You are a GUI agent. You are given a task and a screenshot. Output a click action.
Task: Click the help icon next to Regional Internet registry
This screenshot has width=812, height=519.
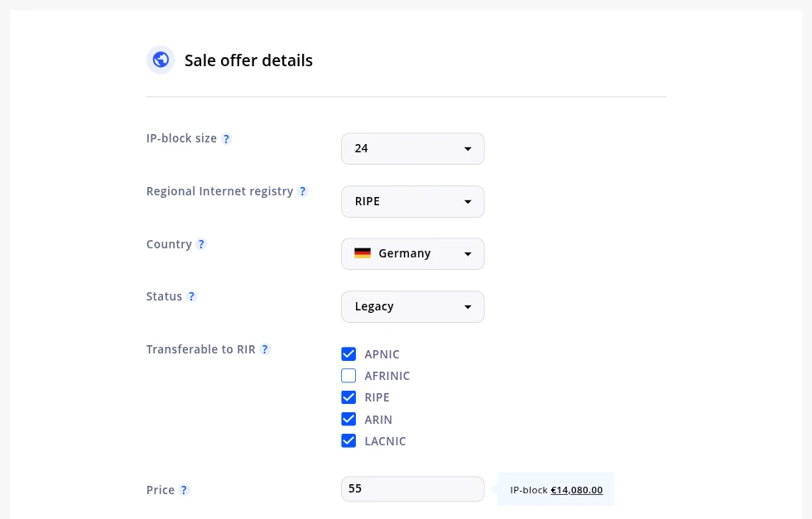pyautogui.click(x=303, y=191)
